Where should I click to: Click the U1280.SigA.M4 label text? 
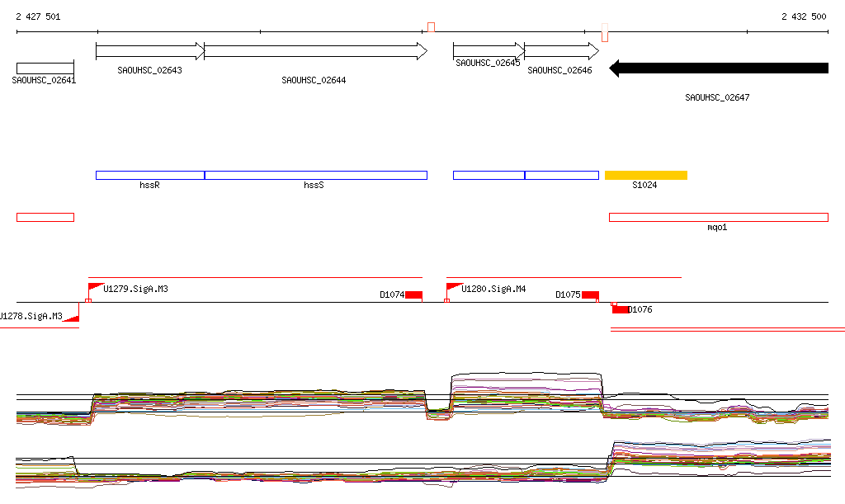[x=493, y=290]
